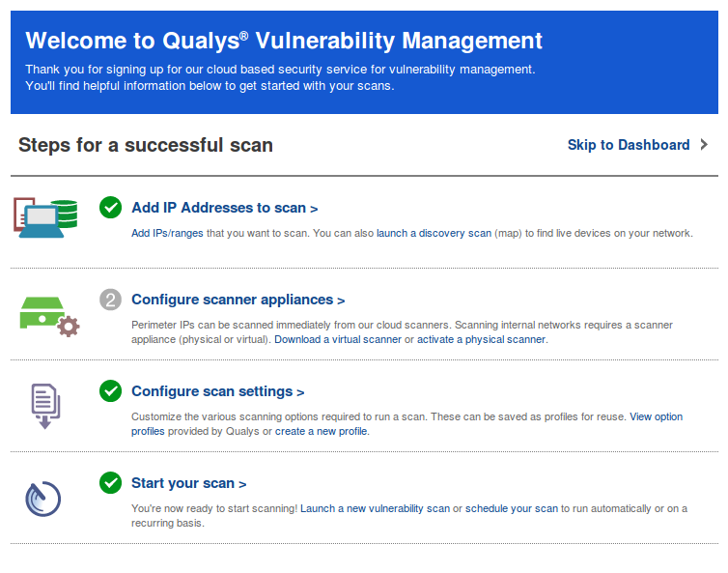Click create a new profile link

pos(321,431)
